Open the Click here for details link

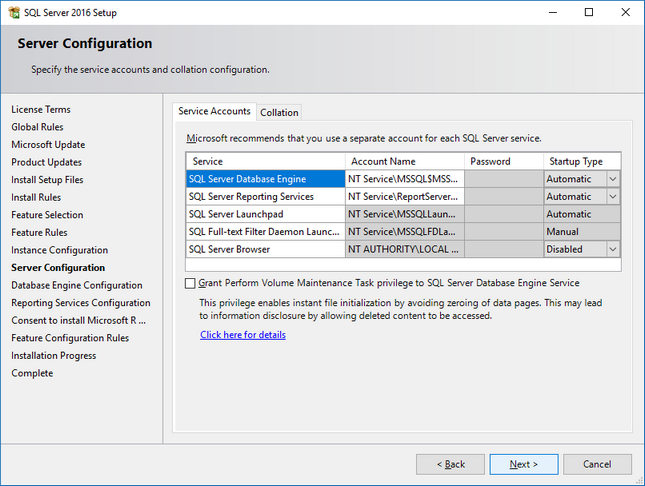point(243,335)
